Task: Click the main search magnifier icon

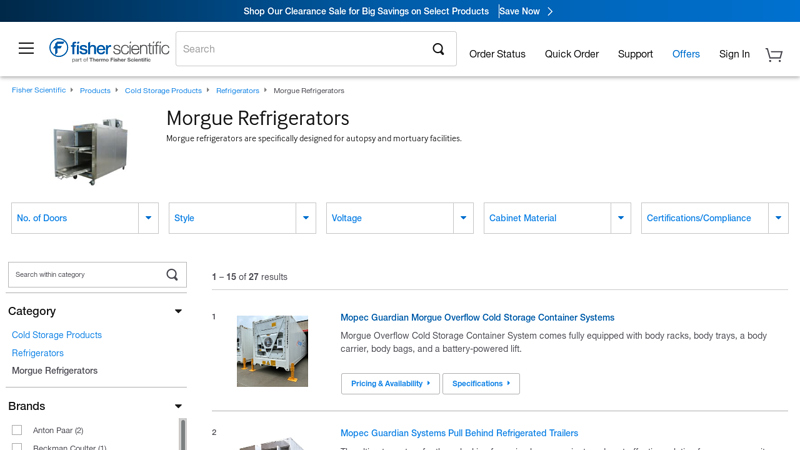Action: click(438, 49)
